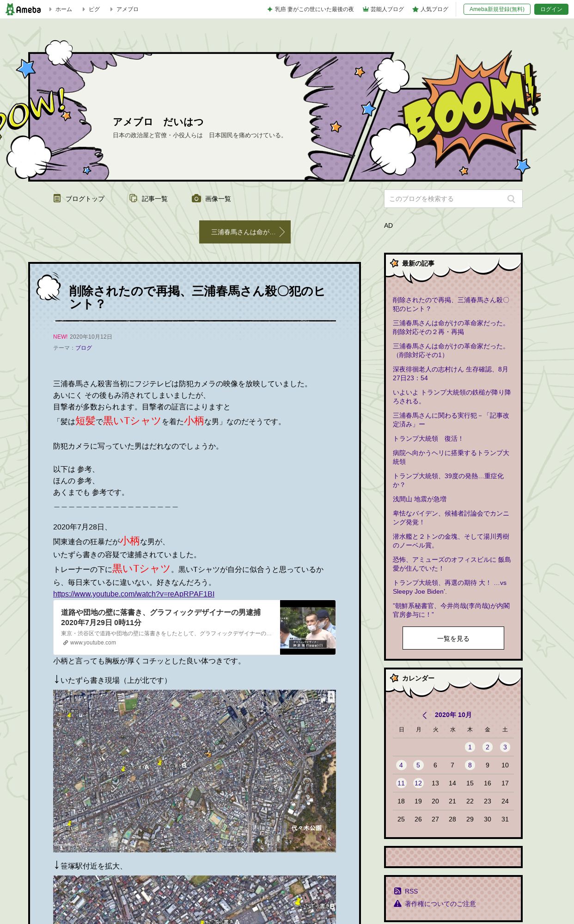Select calendar date 1

tap(470, 747)
